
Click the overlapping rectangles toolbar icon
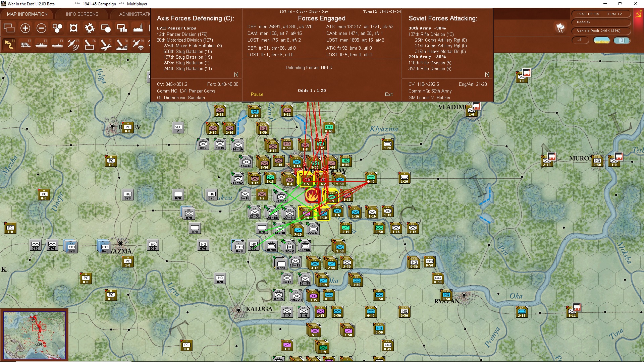[9, 28]
